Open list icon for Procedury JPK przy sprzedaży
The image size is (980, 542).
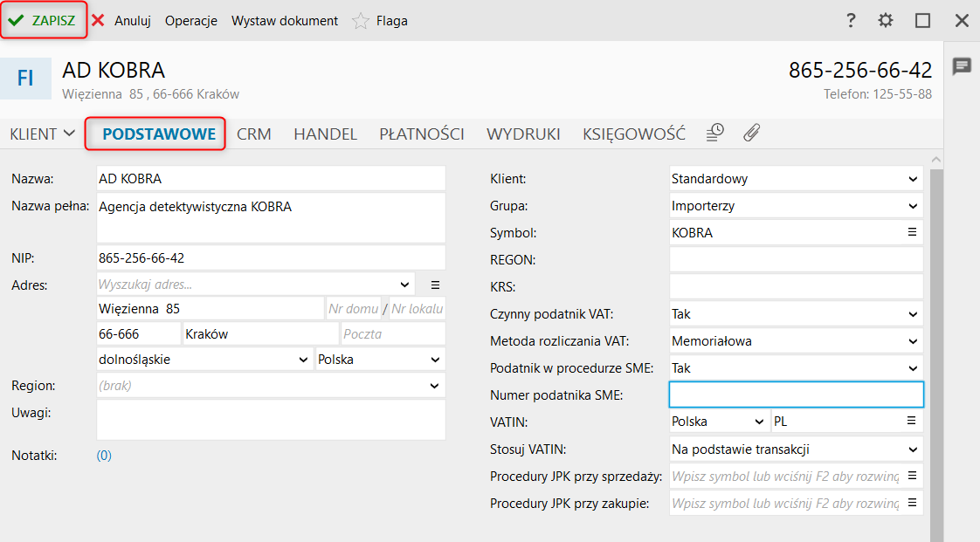point(912,476)
